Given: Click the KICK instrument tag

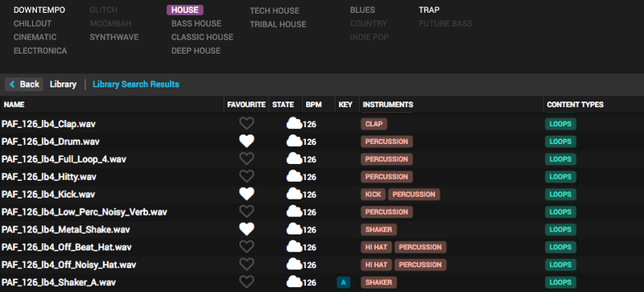Looking at the screenshot, I should coord(374,194).
